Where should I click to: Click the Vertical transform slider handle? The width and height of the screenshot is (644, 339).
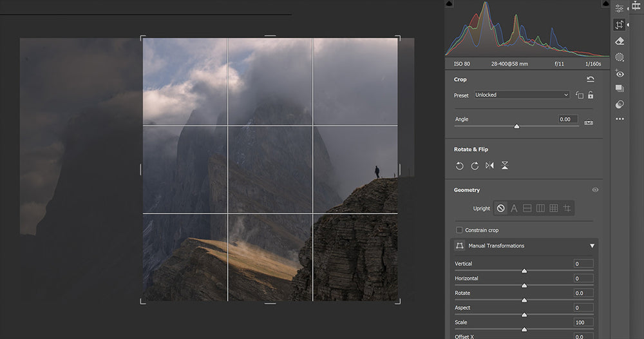[524, 271]
